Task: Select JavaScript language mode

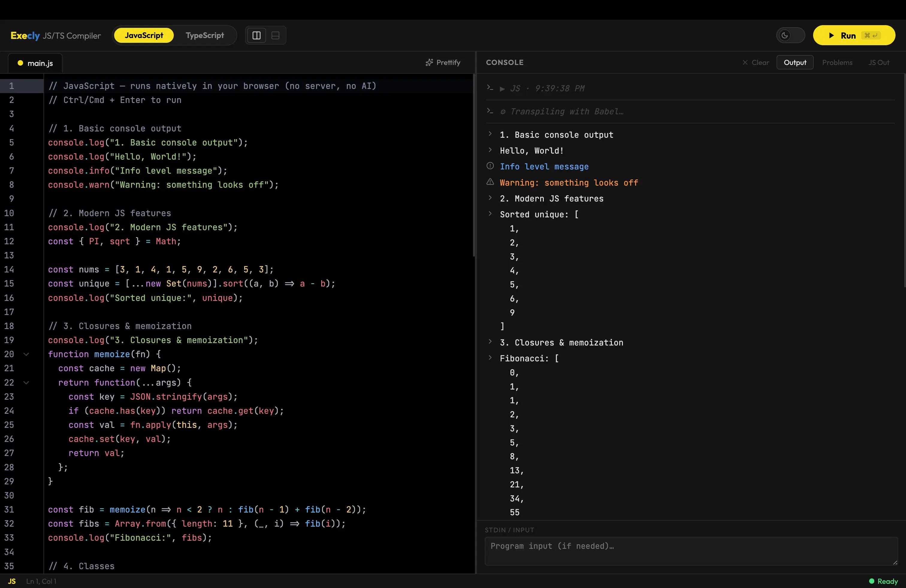Action: click(x=144, y=35)
